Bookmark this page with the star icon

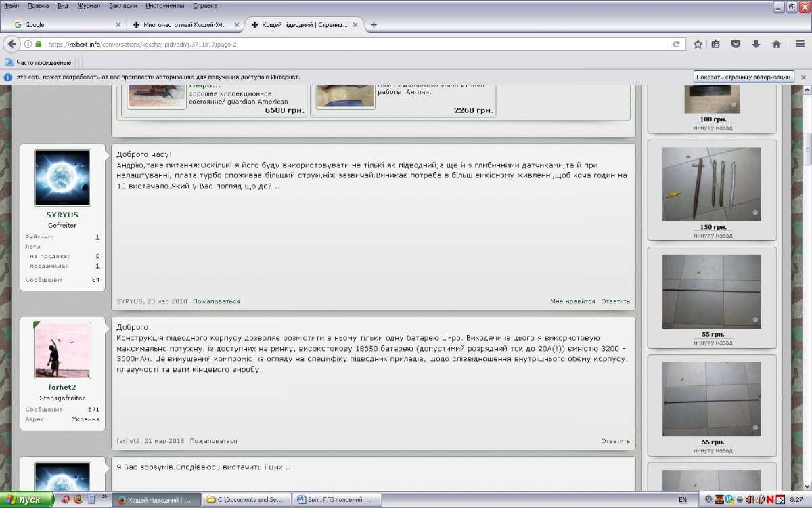coord(698,44)
